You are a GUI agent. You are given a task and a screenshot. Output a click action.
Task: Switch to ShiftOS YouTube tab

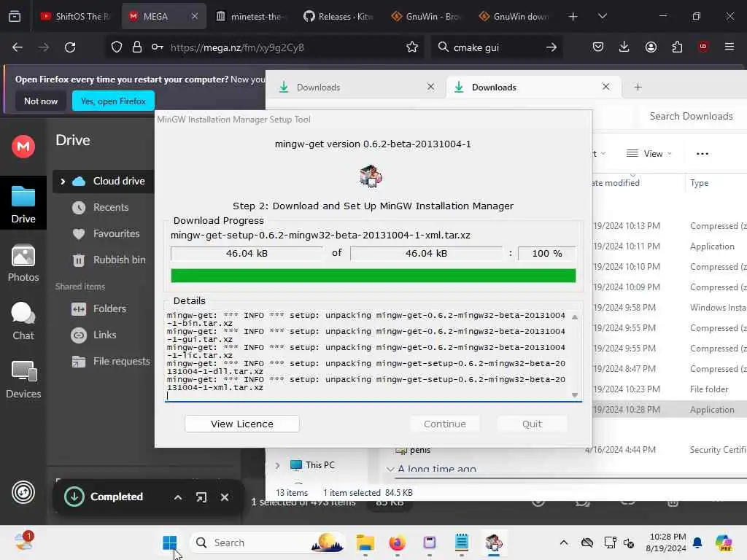click(x=75, y=16)
